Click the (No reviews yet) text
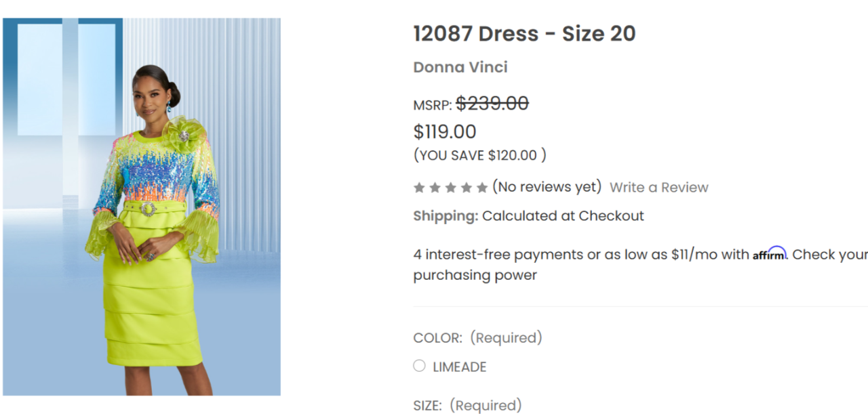The image size is (868, 420). [547, 187]
